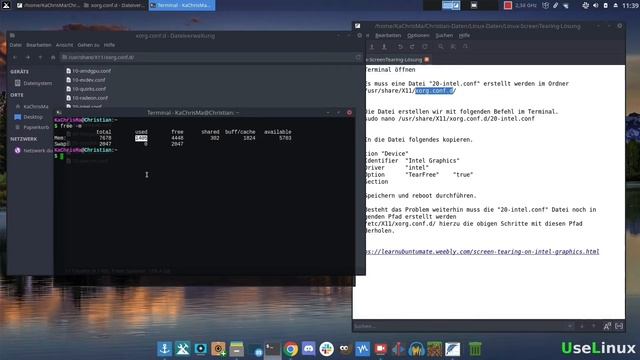Open Suchen menu in the text editor
This screenshot has width=640, height=360.
(444, 36)
